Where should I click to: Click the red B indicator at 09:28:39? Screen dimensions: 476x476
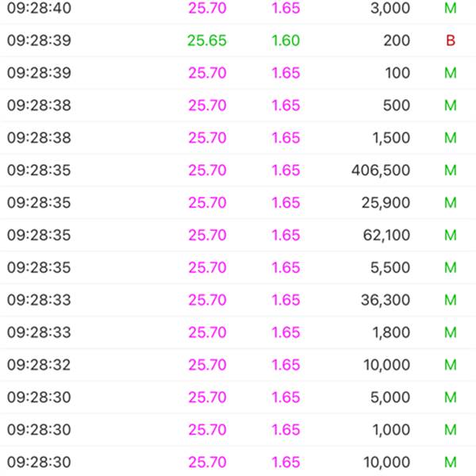point(451,40)
